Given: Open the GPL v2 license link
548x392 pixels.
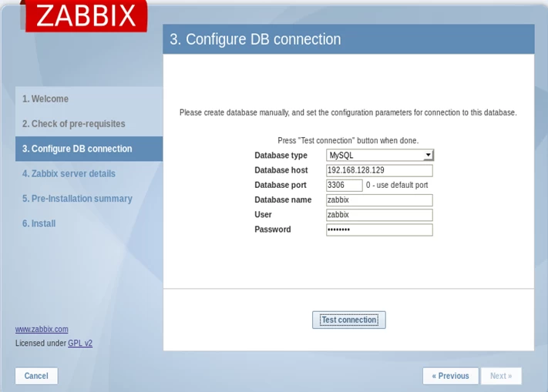Looking at the screenshot, I should [x=80, y=343].
